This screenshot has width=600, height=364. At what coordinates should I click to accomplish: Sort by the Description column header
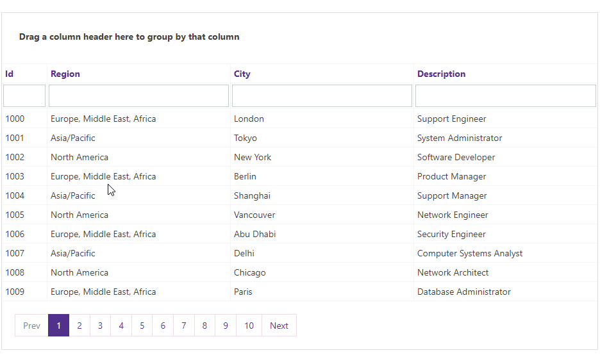pyautogui.click(x=441, y=74)
